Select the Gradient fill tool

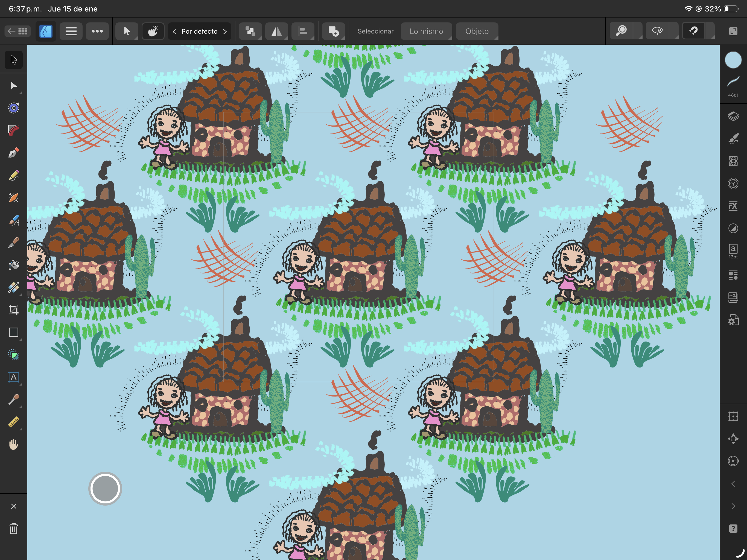pyautogui.click(x=13, y=287)
